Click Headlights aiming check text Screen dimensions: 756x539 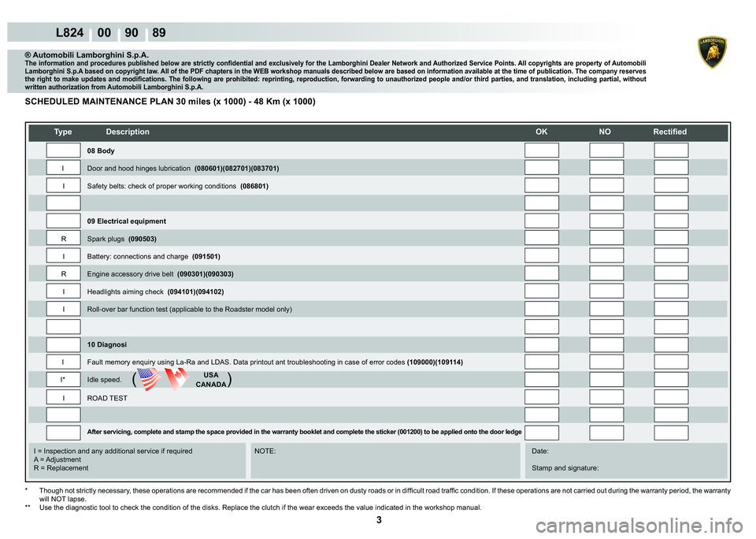[x=155, y=292]
